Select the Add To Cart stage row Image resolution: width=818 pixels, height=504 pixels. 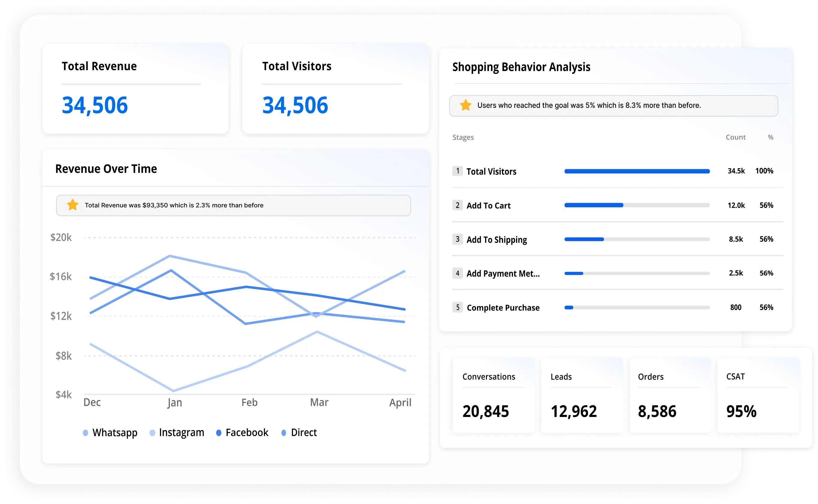[x=488, y=206]
